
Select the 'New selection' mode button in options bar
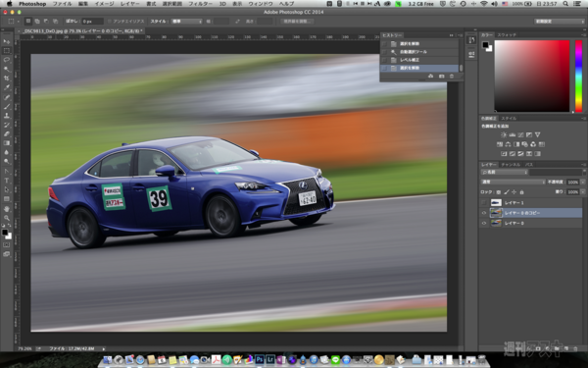pyautogui.click(x=28, y=22)
